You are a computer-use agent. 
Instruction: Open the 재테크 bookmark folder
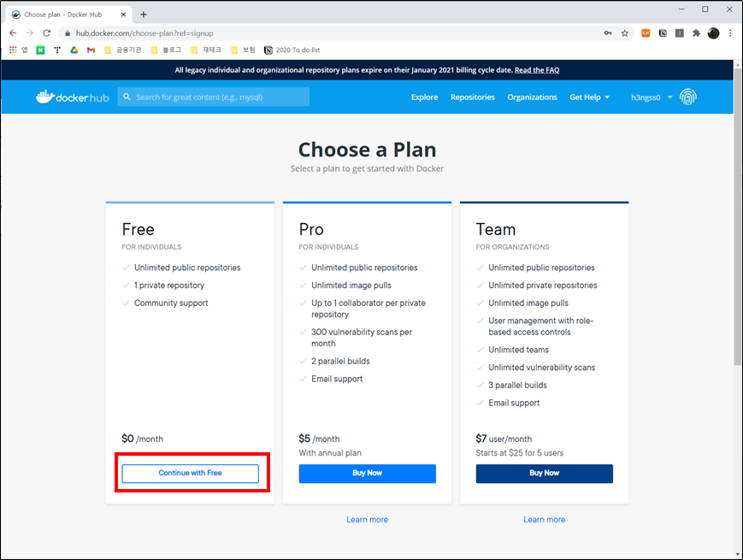pos(206,50)
